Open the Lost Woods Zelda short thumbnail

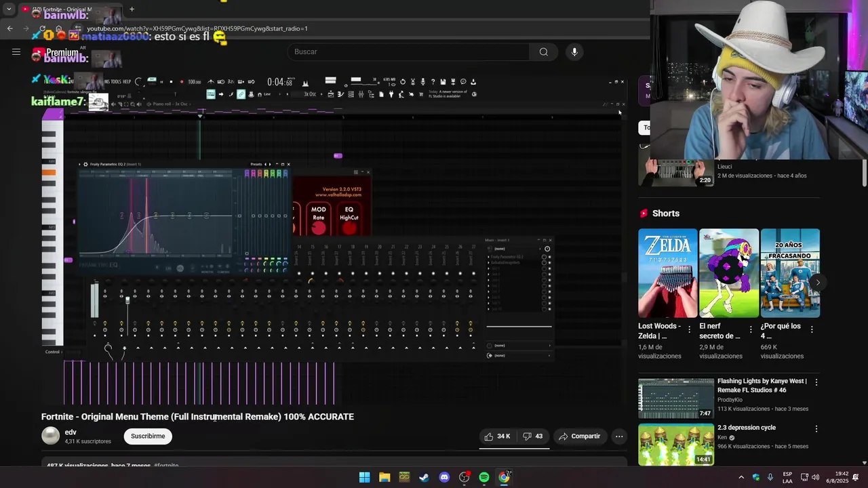point(667,273)
